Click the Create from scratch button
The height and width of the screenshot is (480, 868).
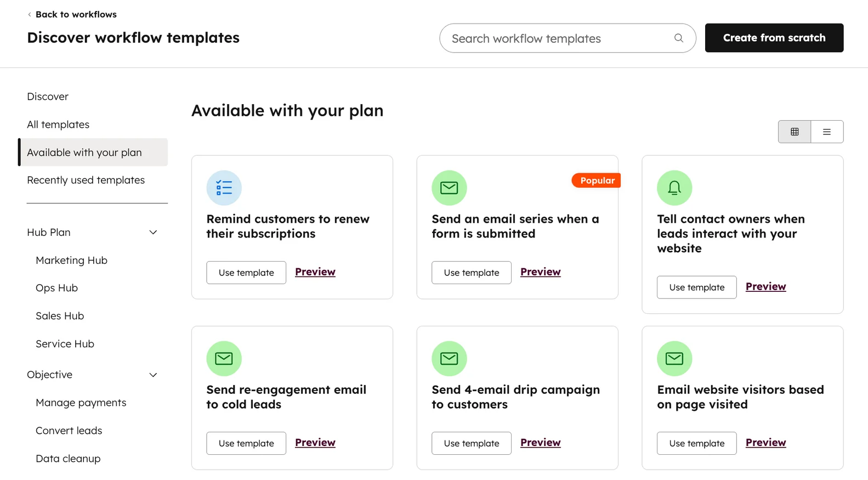(x=774, y=38)
